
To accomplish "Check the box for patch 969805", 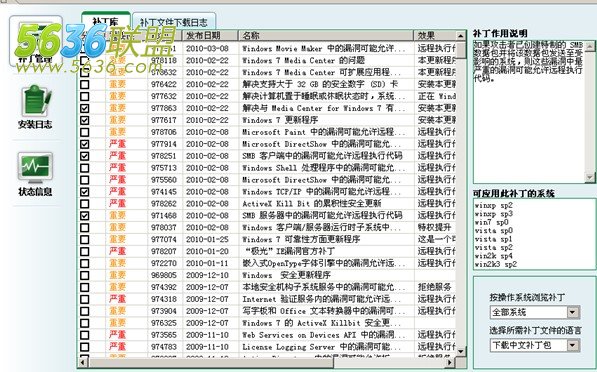I will click(x=85, y=275).
